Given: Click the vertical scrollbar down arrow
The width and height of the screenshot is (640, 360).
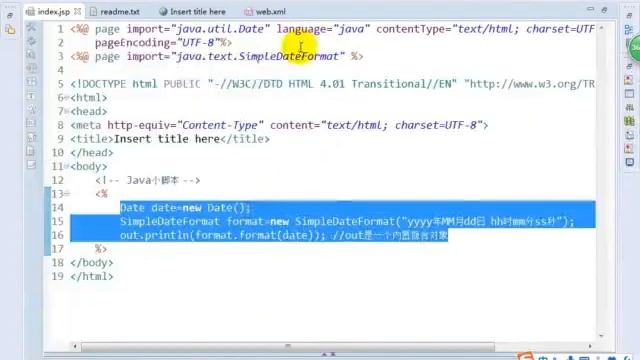Looking at the screenshot, I should click(601, 336).
